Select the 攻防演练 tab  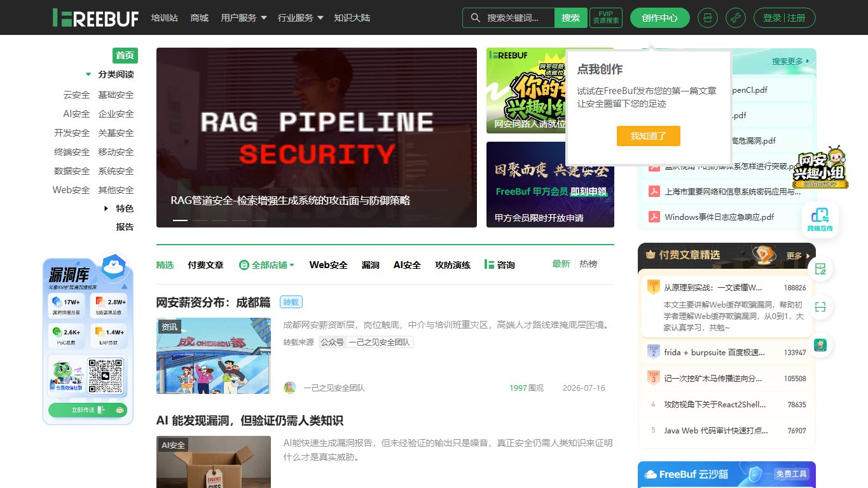pos(453,265)
